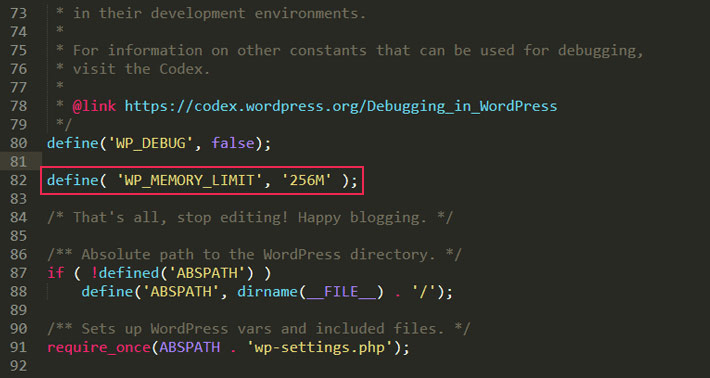Viewport: 710px width, 378px height.
Task: Click the 'WP_MEMORY_LIMIT' string
Action: pos(190,180)
